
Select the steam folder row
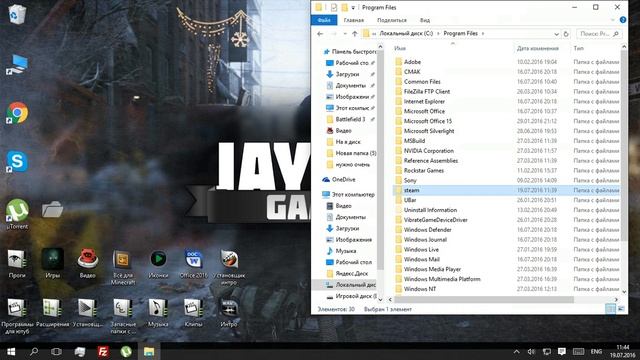point(506,190)
